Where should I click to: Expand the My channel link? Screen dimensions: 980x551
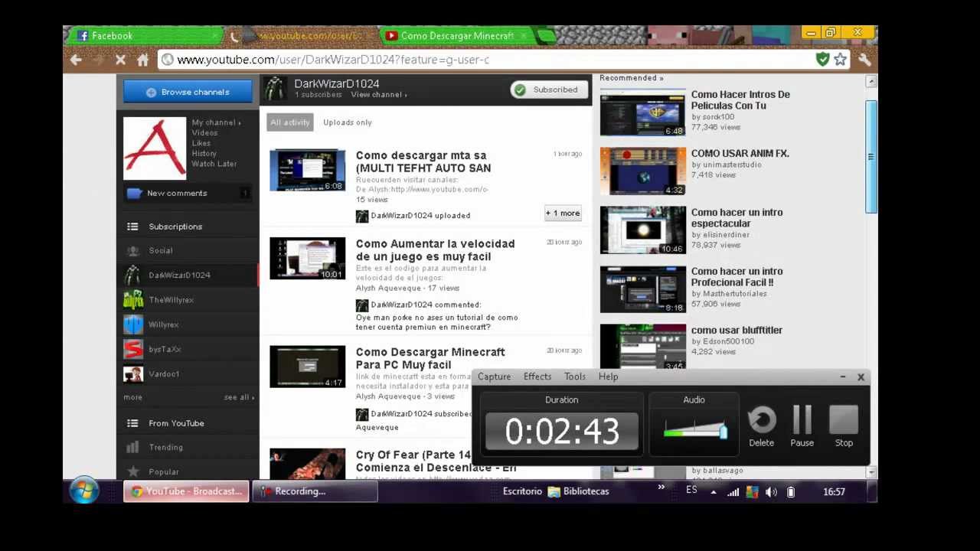pyautogui.click(x=216, y=122)
